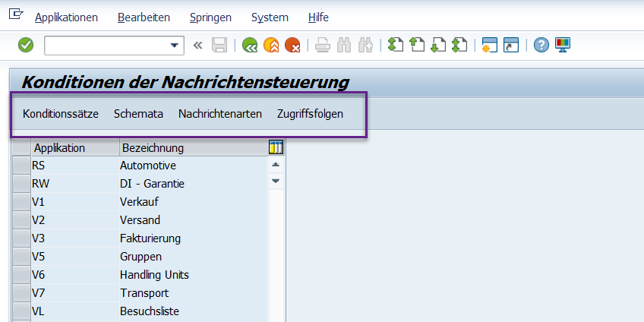Select the row marker for V1 Verkauf
Viewport: 644px width, 322px height.
point(22,202)
